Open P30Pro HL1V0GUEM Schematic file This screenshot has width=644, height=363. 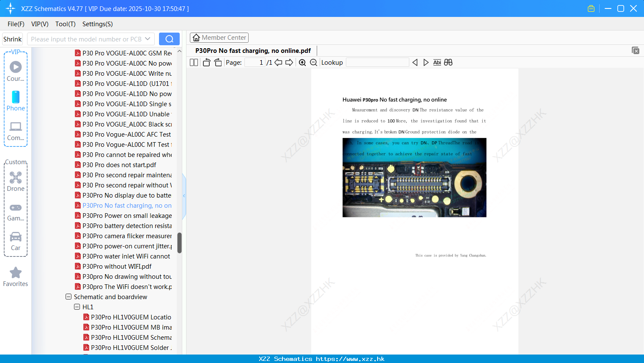coord(128,338)
